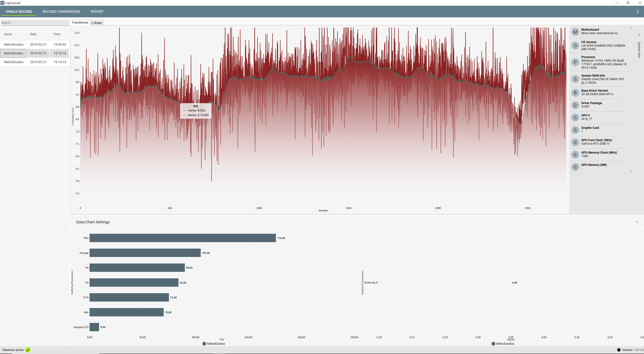Image resolution: width=644 pixels, height=354 pixels.
Task: Click the 'G' icon for GPU Memory (MB)
Action: (x=575, y=167)
